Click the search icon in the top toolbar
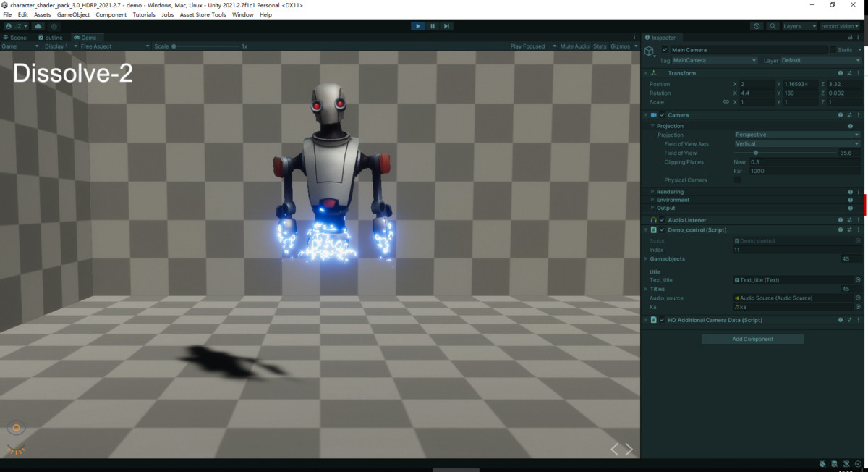Image resolution: width=868 pixels, height=472 pixels. pyautogui.click(x=774, y=25)
